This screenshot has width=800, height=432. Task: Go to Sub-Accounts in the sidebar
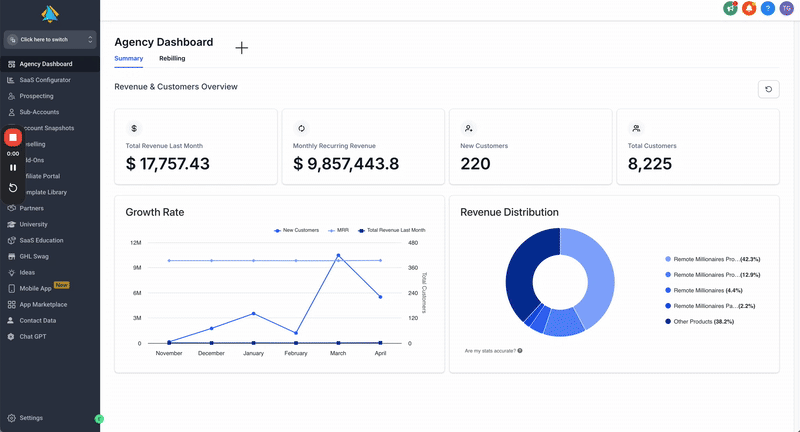(x=40, y=112)
